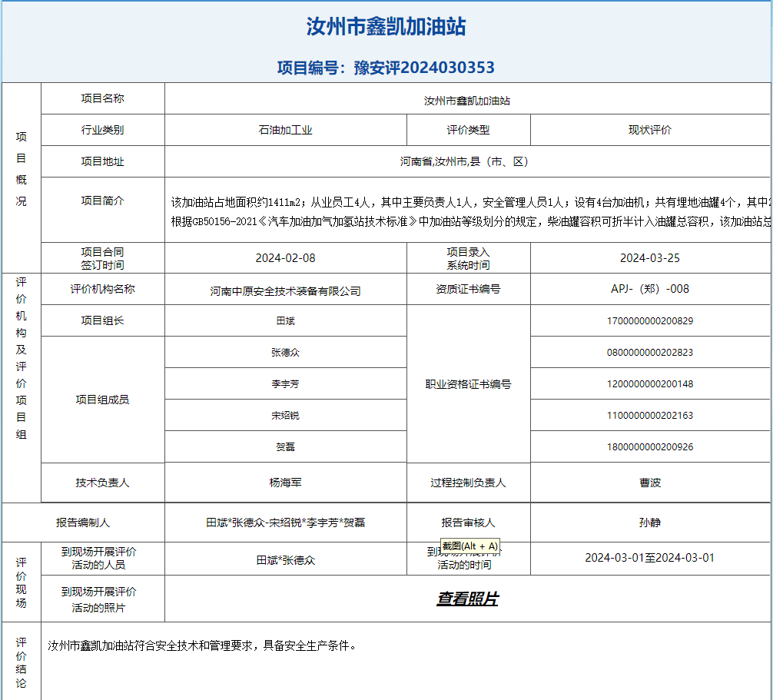
Task: Click the vertical 评价现场 section header
Action: click(22, 582)
